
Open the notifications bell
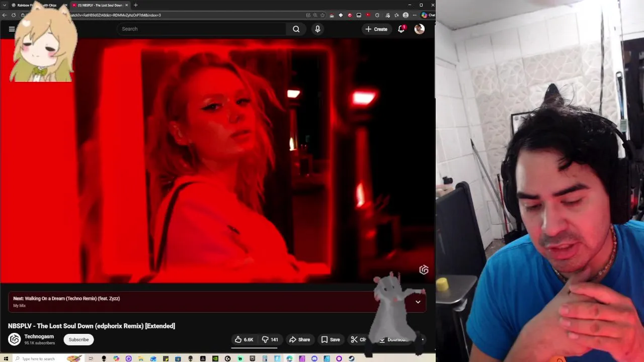point(401,29)
